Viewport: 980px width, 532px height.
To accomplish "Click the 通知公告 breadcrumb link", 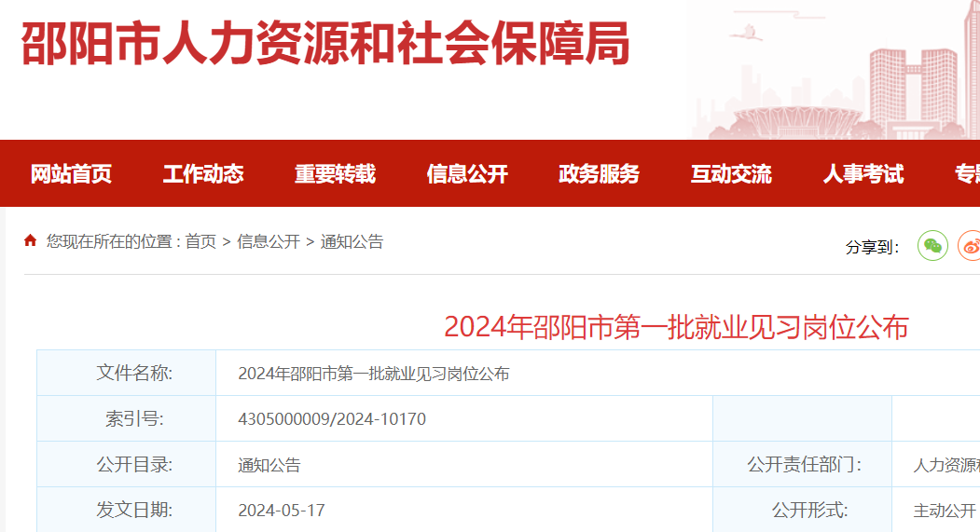I will click(352, 241).
